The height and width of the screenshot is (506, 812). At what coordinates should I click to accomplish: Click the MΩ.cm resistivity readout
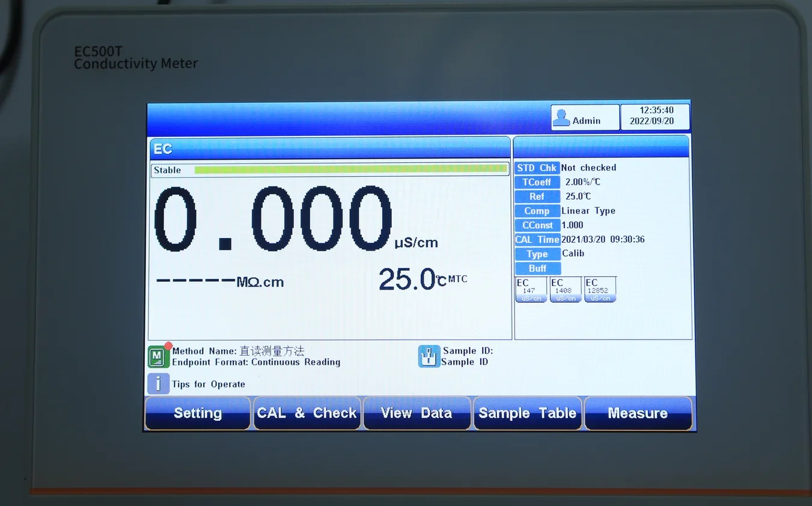pyautogui.click(x=220, y=282)
